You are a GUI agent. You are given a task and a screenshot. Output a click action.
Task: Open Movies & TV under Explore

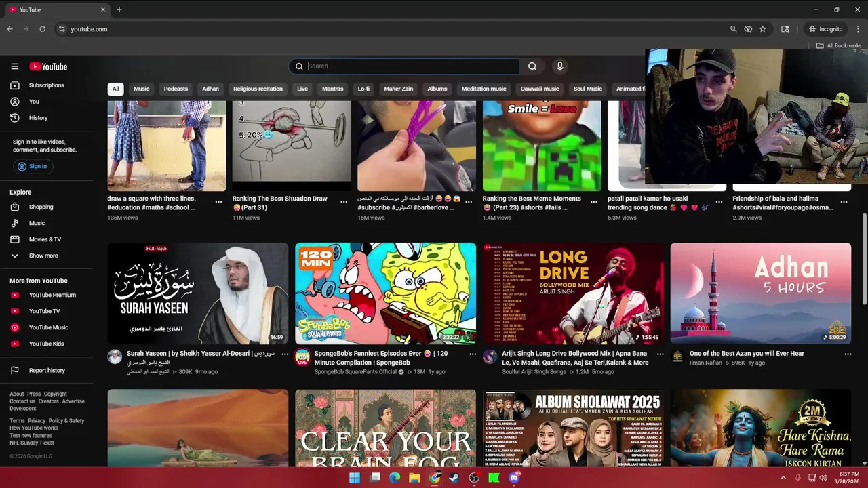coord(46,239)
